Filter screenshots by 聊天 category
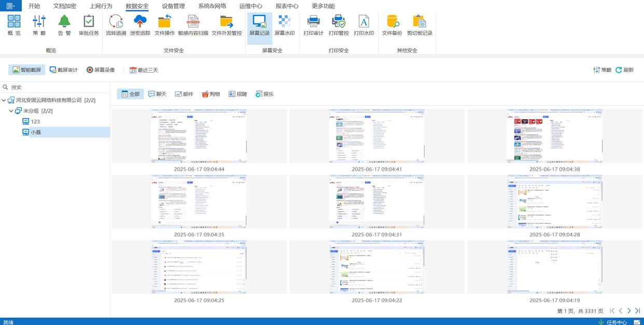The height and width of the screenshot is (325, 644). (x=157, y=94)
